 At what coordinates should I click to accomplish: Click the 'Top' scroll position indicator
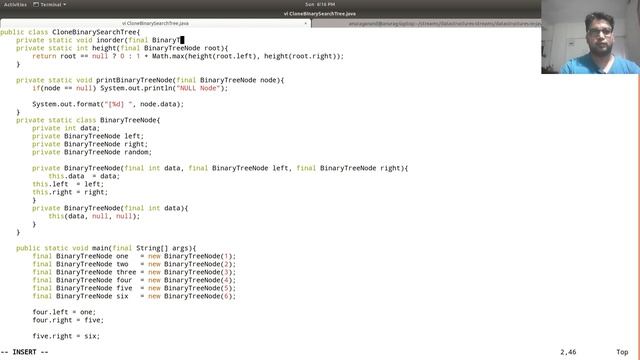[x=622, y=352]
